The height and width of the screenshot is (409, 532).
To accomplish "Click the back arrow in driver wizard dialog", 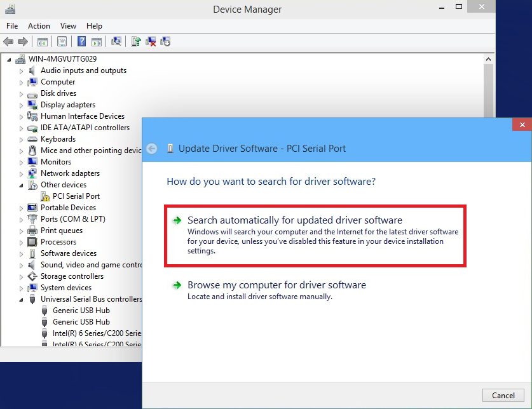I will point(151,149).
